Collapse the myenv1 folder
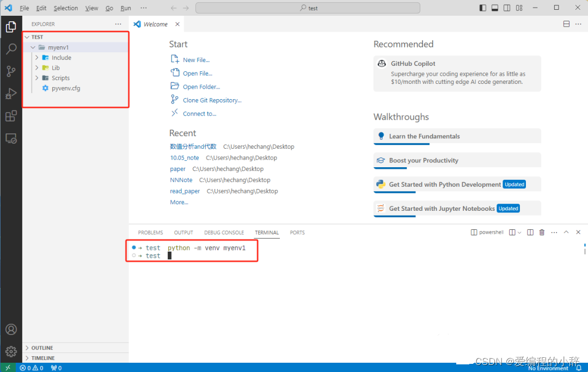 tap(33, 47)
